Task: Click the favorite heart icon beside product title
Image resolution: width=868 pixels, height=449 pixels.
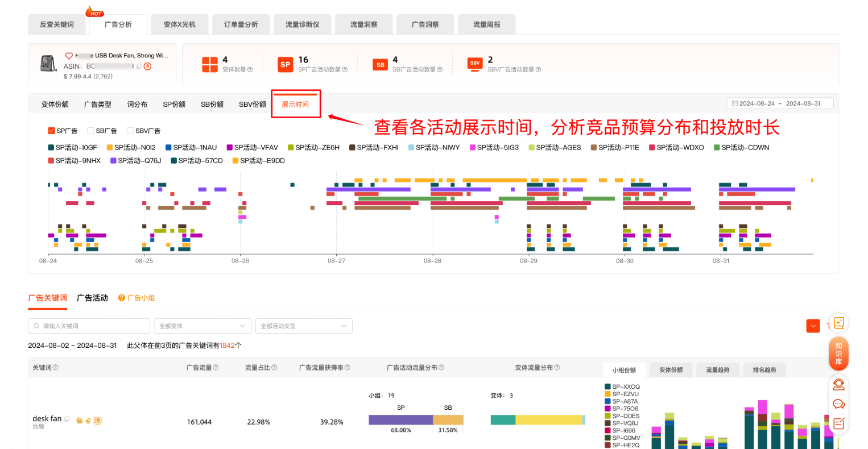Action: [69, 56]
